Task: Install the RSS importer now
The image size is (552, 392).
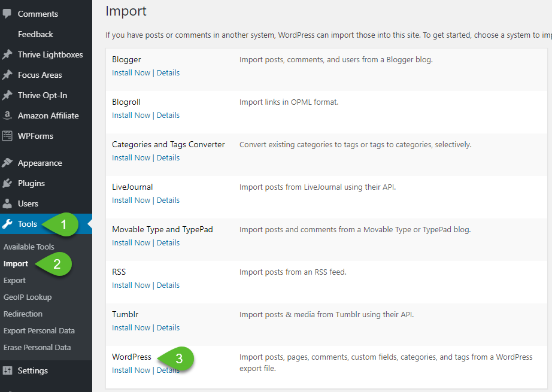Action: pos(131,285)
